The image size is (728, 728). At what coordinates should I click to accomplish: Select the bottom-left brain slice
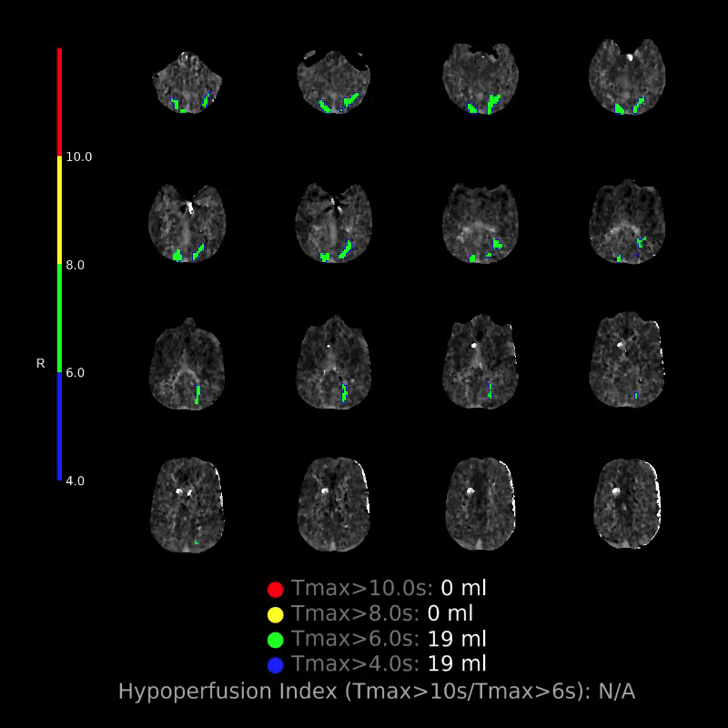(187, 505)
